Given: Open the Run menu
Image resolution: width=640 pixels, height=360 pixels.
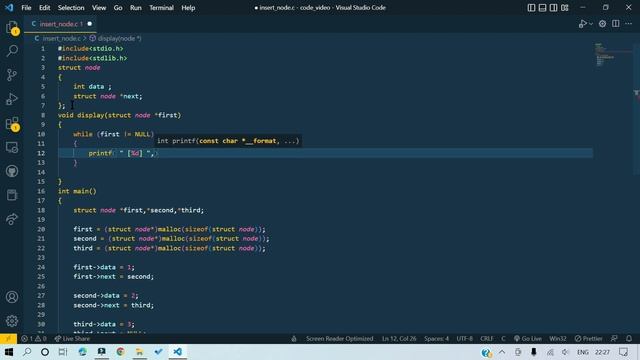Looking at the screenshot, I should [x=136, y=8].
